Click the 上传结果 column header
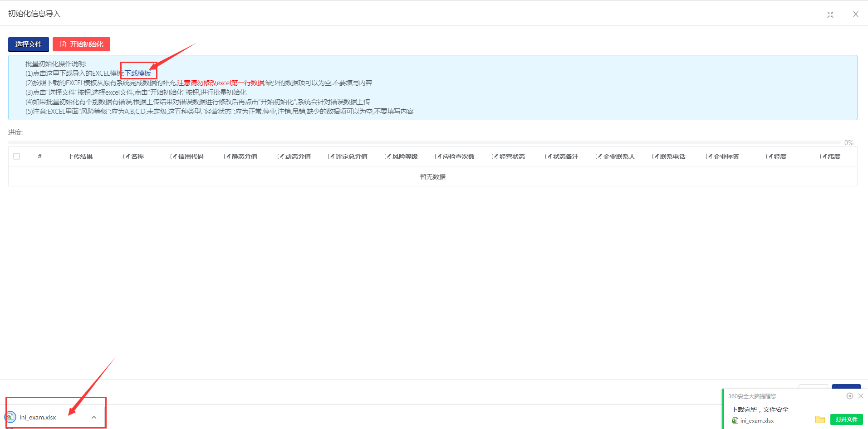Viewport: 868px width, 429px height. 80,156
